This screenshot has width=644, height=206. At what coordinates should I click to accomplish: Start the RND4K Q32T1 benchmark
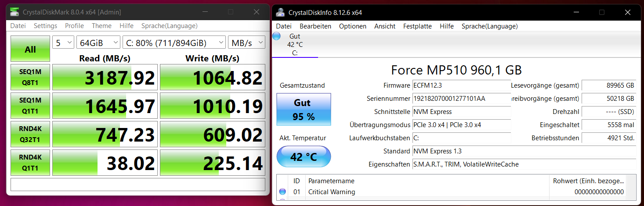click(x=30, y=134)
